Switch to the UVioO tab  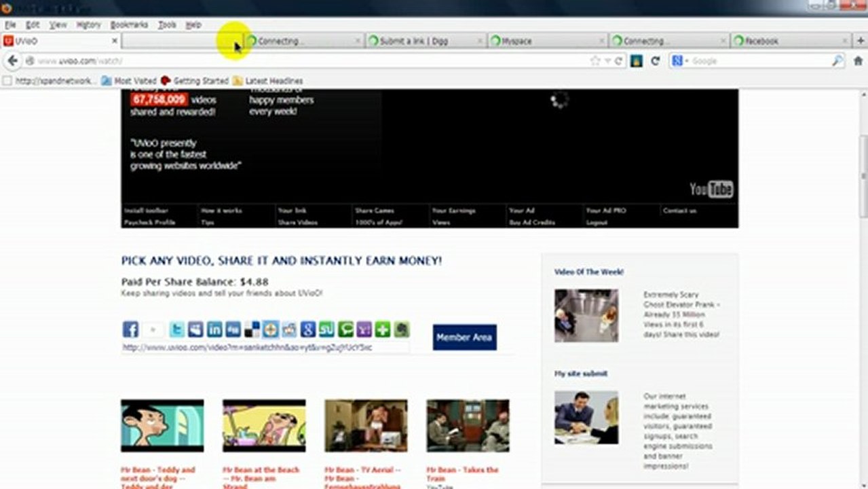(x=60, y=41)
